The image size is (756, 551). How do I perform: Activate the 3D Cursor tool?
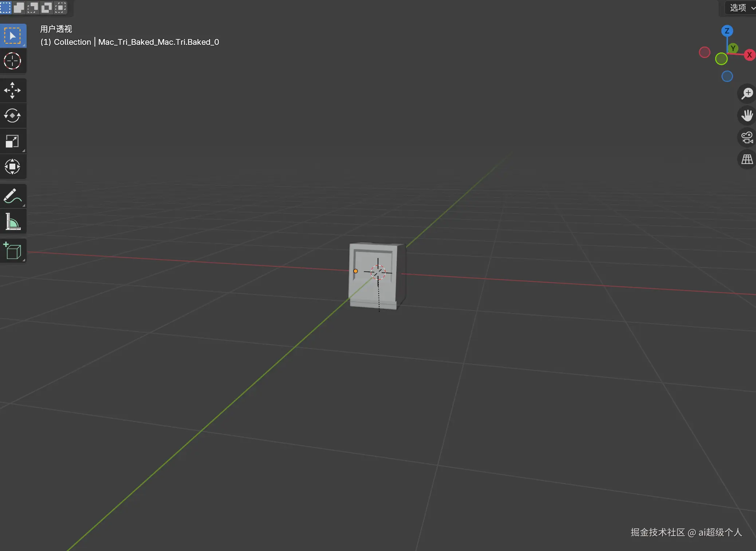coord(13,61)
